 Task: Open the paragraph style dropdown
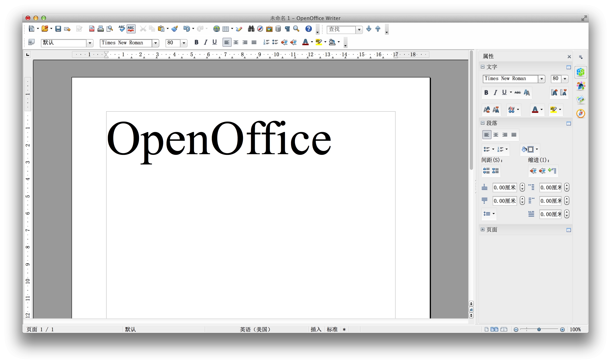[90, 43]
